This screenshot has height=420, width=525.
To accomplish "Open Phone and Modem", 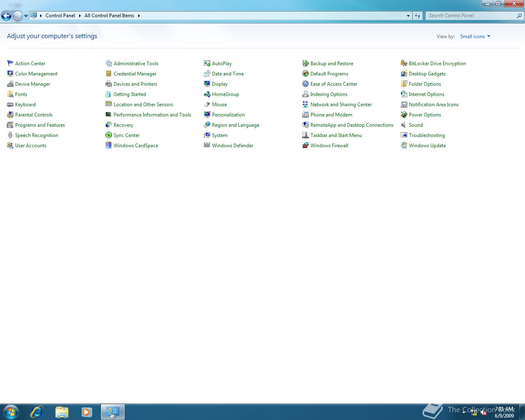I will [x=331, y=115].
